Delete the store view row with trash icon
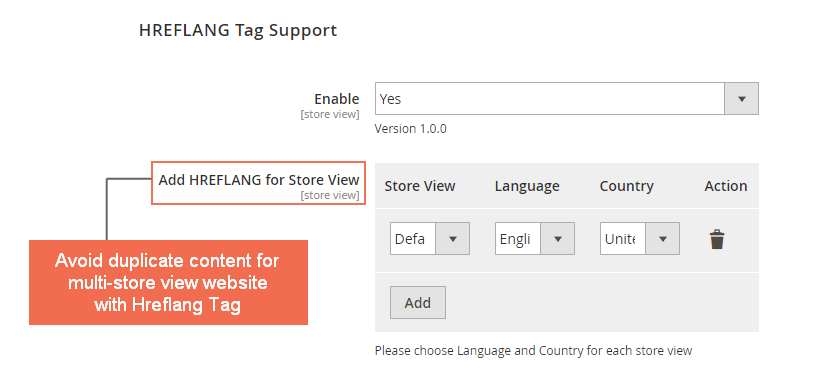 pyautogui.click(x=717, y=239)
